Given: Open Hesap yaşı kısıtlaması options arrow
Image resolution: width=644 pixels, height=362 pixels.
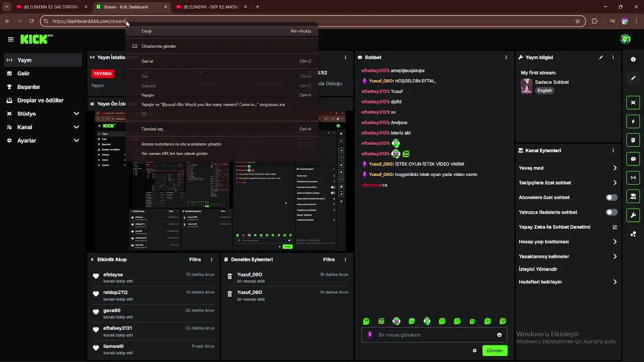Looking at the screenshot, I should pyautogui.click(x=615, y=242).
